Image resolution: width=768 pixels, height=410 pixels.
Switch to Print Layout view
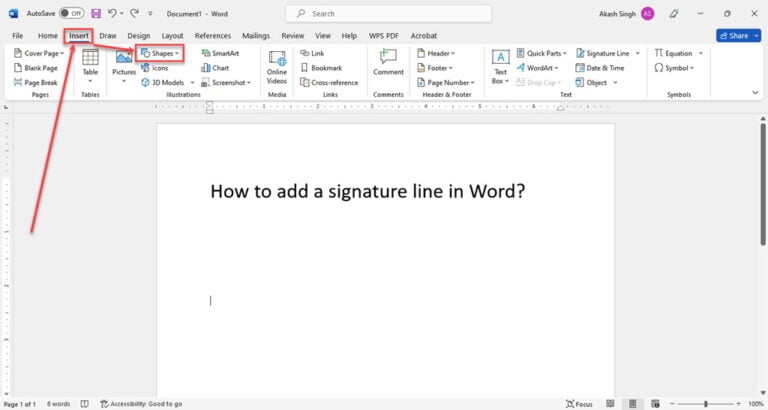tap(632, 404)
